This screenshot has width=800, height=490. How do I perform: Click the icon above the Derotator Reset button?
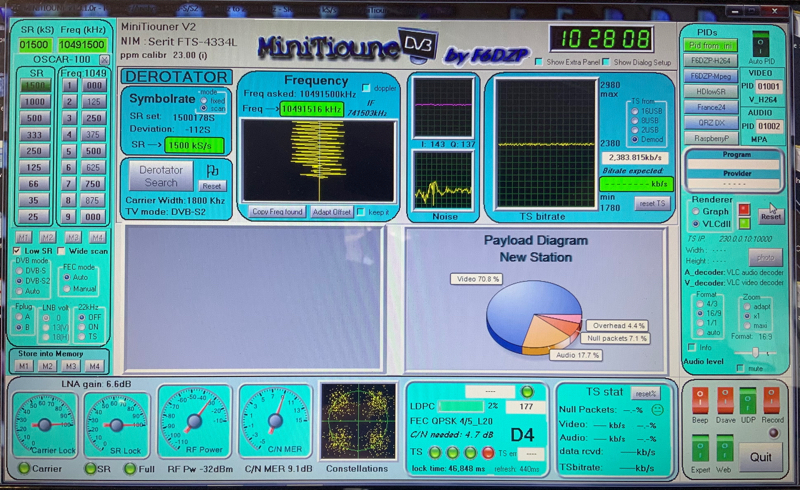212,170
